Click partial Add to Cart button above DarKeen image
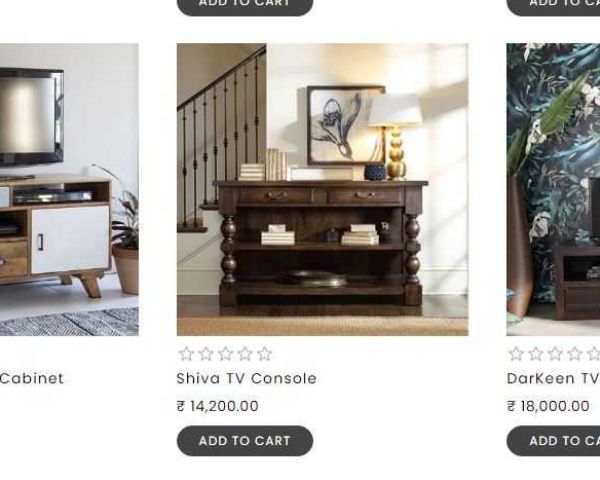 (x=553, y=7)
